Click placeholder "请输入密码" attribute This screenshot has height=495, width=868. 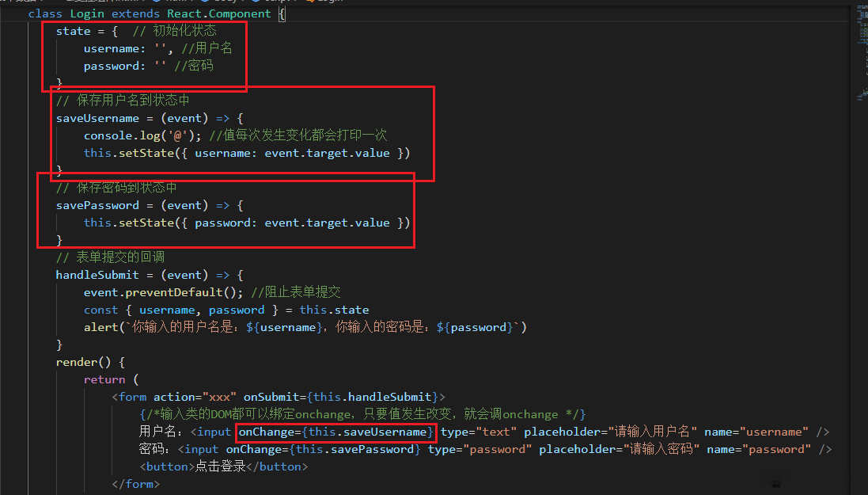(x=619, y=449)
